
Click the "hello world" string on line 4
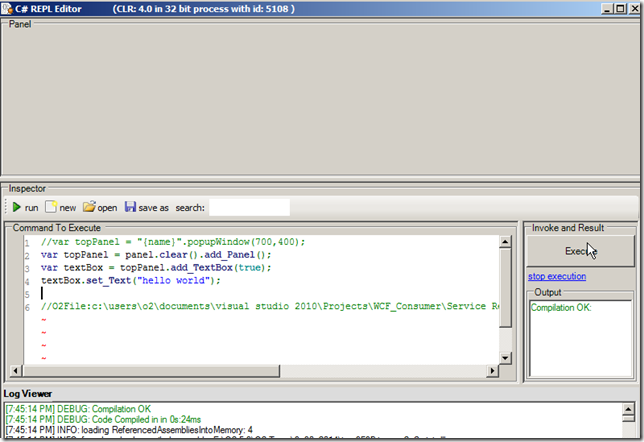pos(173,281)
